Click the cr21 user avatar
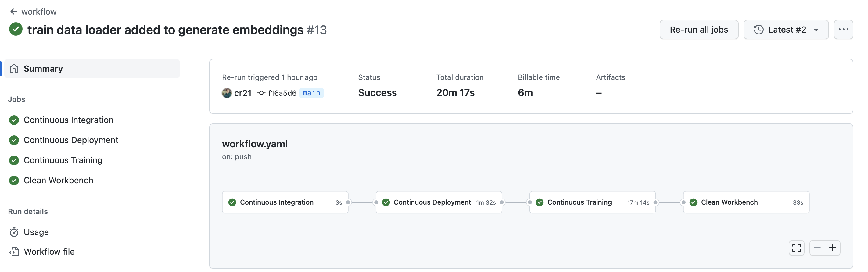 [227, 93]
